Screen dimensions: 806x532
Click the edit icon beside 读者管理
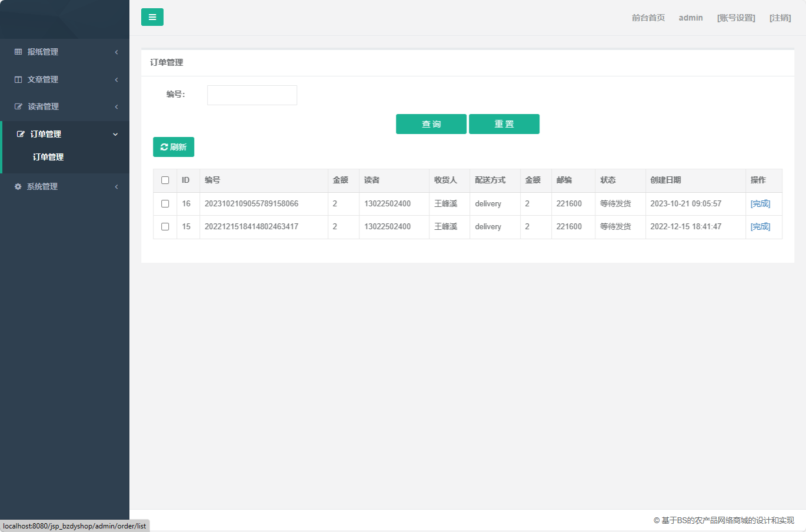pos(18,106)
